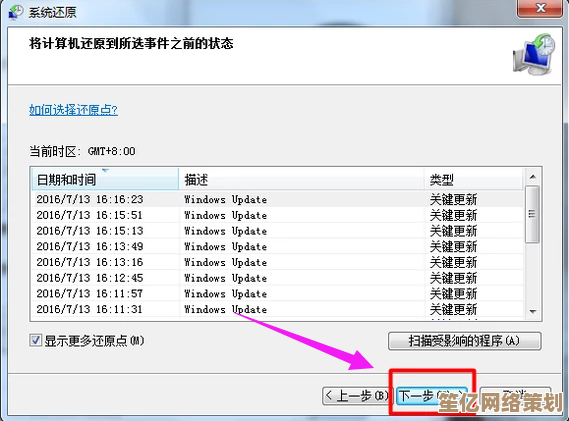Select the restore point at 16:12:45
Image resolution: width=569 pixels, height=421 pixels.
pos(278,278)
